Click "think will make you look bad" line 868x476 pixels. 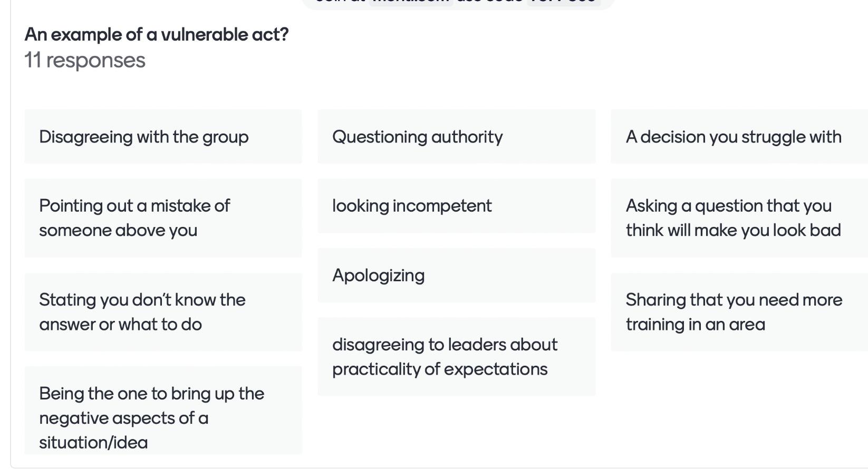(733, 231)
